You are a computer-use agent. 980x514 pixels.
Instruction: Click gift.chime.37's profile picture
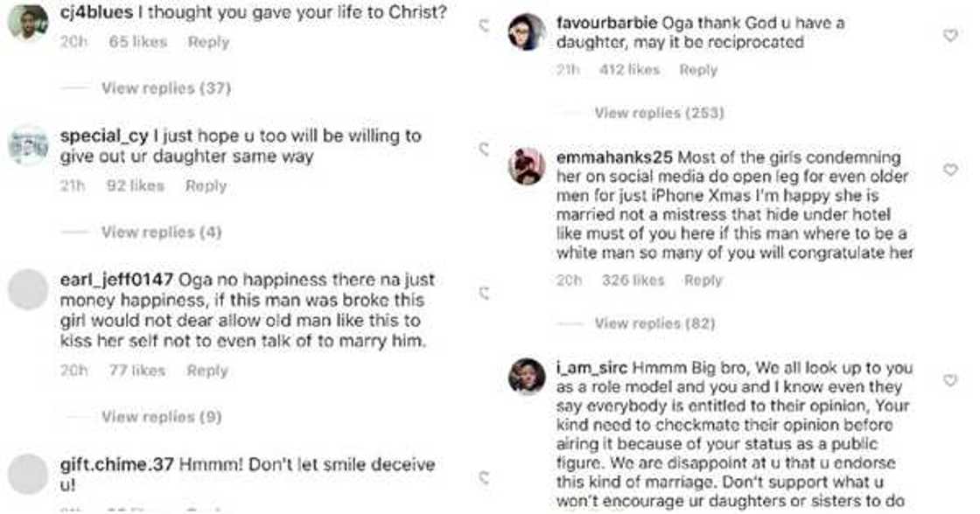[x=29, y=465]
